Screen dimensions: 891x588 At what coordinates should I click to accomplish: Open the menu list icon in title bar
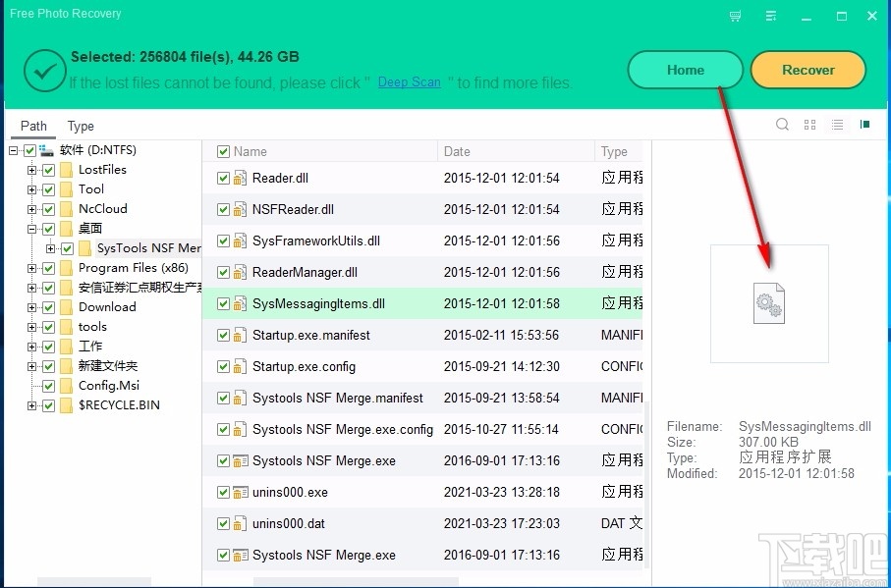point(771,16)
